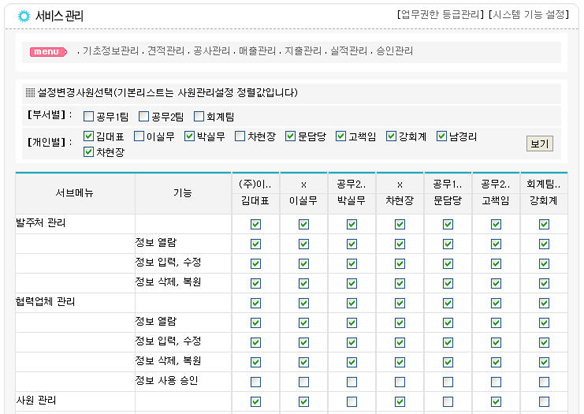Check the 회계팀 department checkbox
This screenshot has height=414, width=584.
pyautogui.click(x=199, y=117)
